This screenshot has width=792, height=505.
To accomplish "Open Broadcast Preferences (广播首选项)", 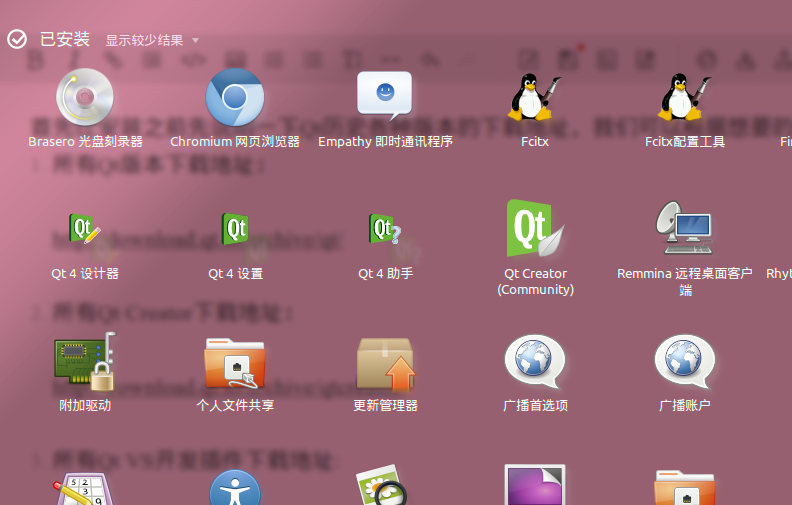I will click(535, 362).
